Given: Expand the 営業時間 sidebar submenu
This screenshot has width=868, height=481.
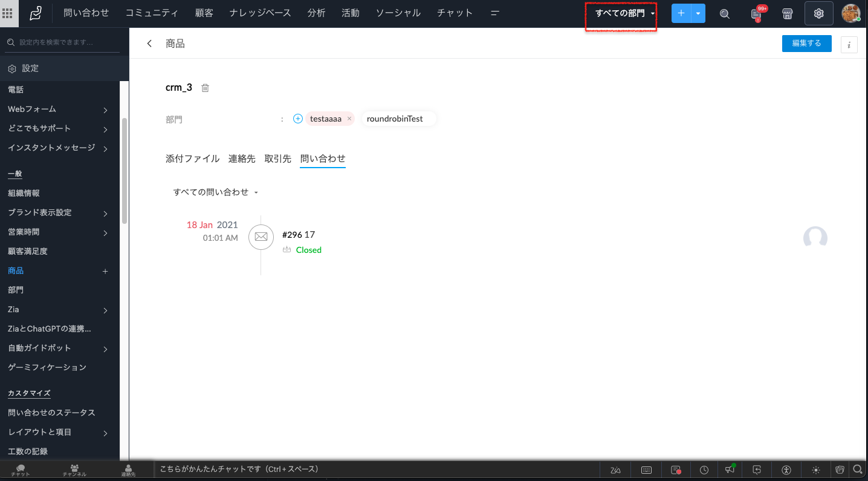Looking at the screenshot, I should pyautogui.click(x=105, y=232).
